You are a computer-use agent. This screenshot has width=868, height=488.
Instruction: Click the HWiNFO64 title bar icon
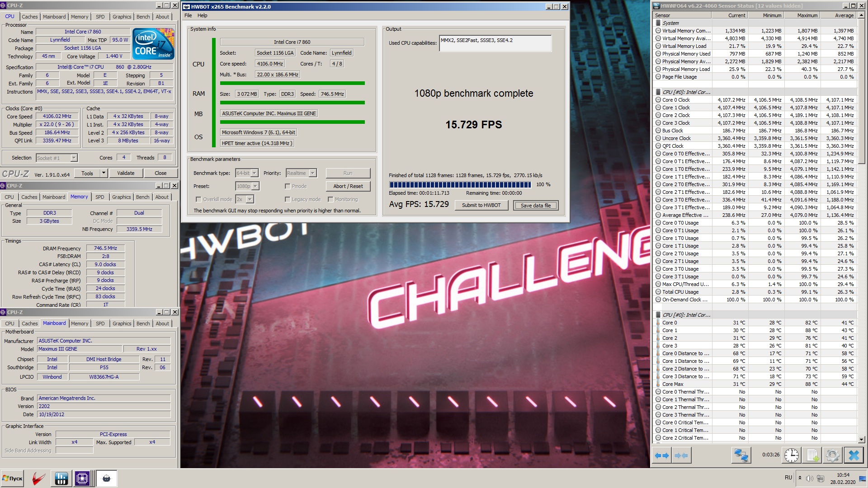coord(656,6)
